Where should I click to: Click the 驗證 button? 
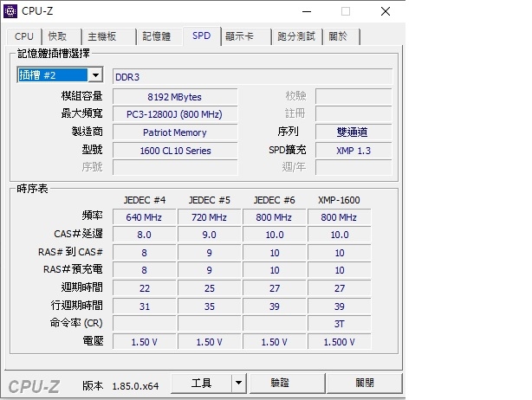pyautogui.click(x=288, y=384)
